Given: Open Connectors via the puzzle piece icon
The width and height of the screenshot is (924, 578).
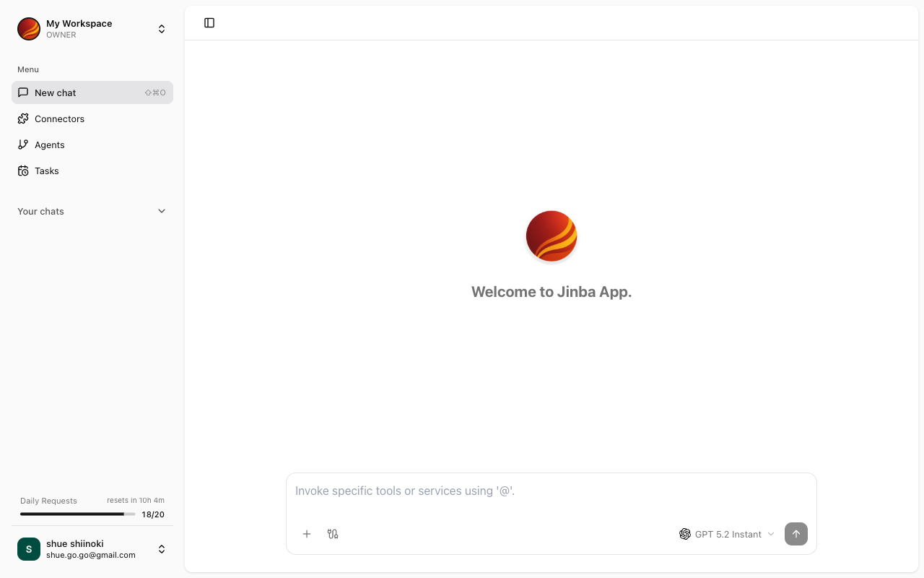Looking at the screenshot, I should pyautogui.click(x=22, y=118).
